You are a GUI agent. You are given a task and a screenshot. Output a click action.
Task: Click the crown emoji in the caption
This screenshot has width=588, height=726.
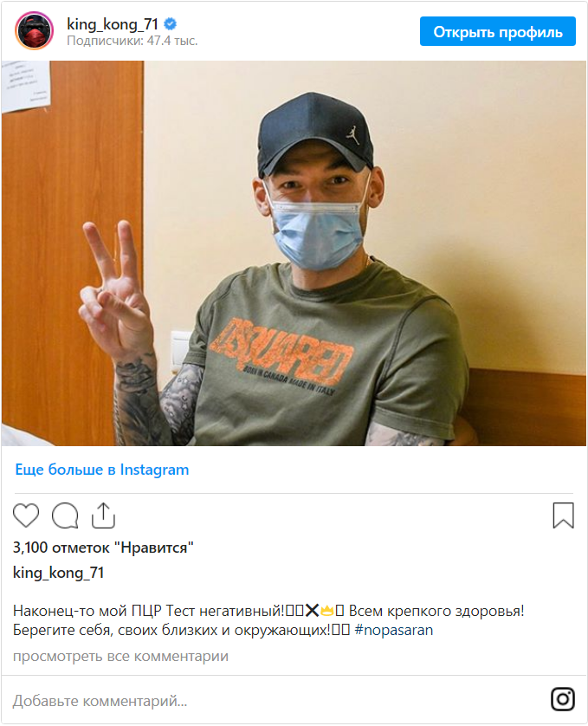326,611
